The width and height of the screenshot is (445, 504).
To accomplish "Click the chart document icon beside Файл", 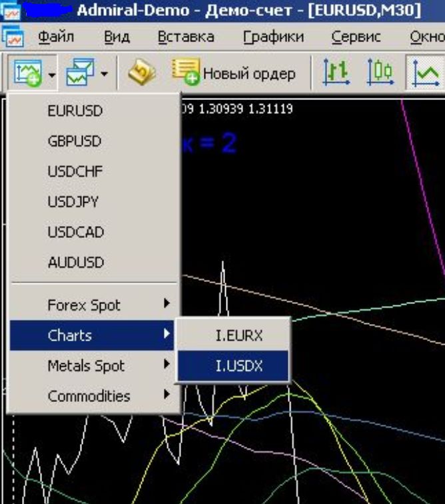I will (13, 37).
